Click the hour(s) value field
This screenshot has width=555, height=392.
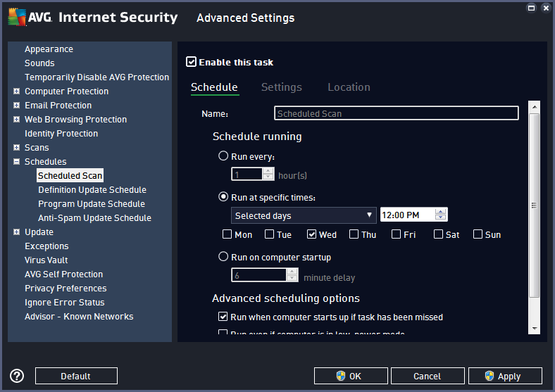coord(247,174)
